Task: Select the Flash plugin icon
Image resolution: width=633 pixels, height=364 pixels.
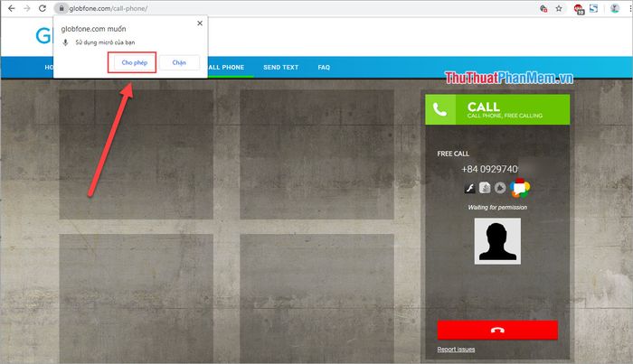Action: coord(469,188)
